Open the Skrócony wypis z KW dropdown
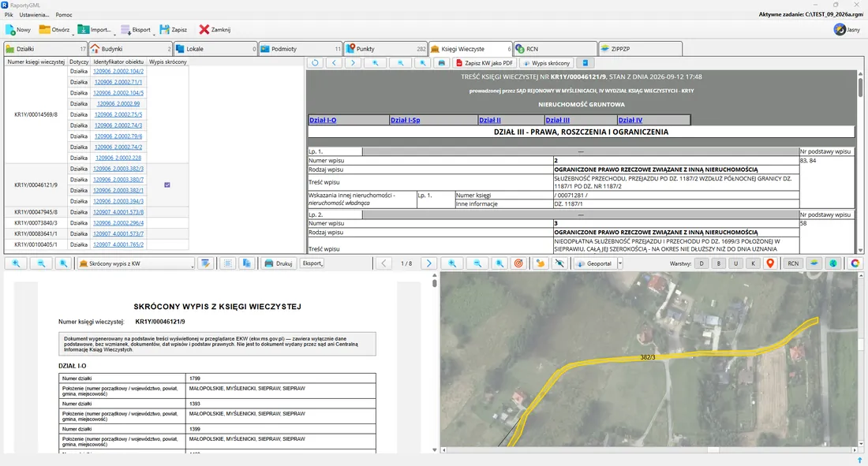The height and width of the screenshot is (466, 868). tap(137, 263)
